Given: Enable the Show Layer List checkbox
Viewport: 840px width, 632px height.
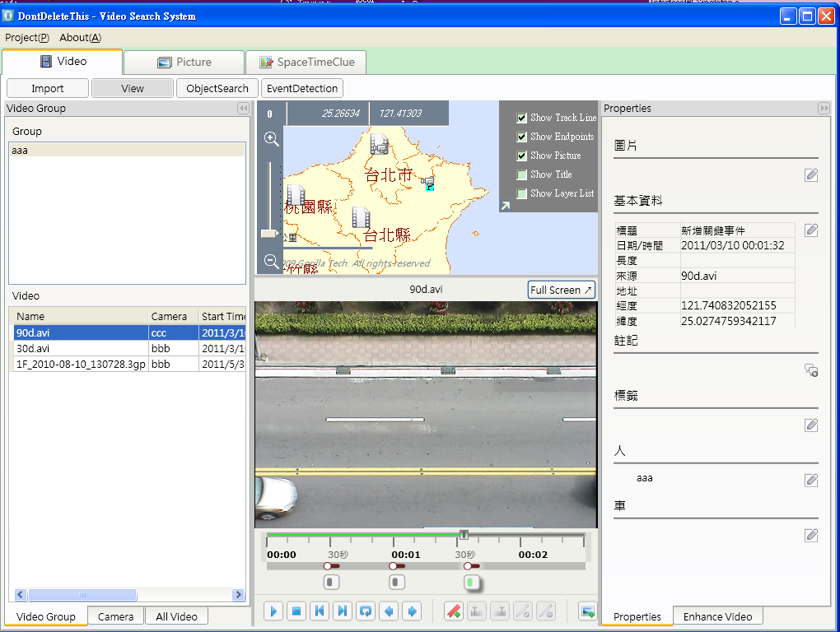Looking at the screenshot, I should pyautogui.click(x=522, y=193).
